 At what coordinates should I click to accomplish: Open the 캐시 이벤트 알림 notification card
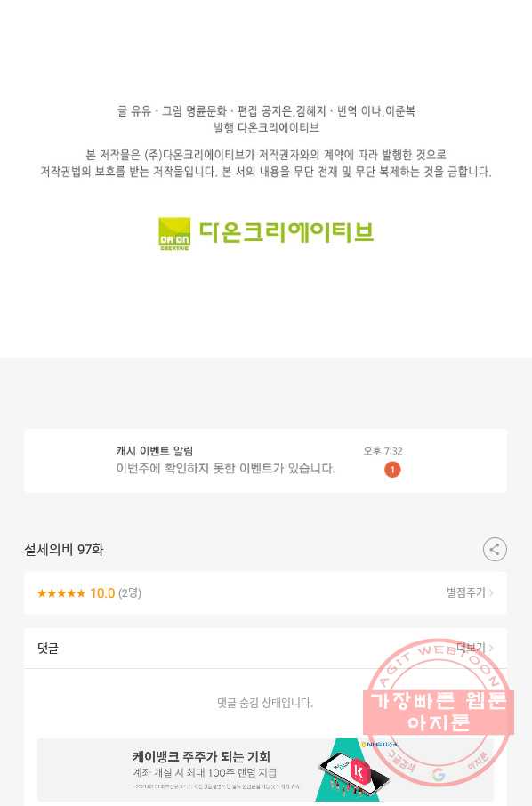click(265, 461)
